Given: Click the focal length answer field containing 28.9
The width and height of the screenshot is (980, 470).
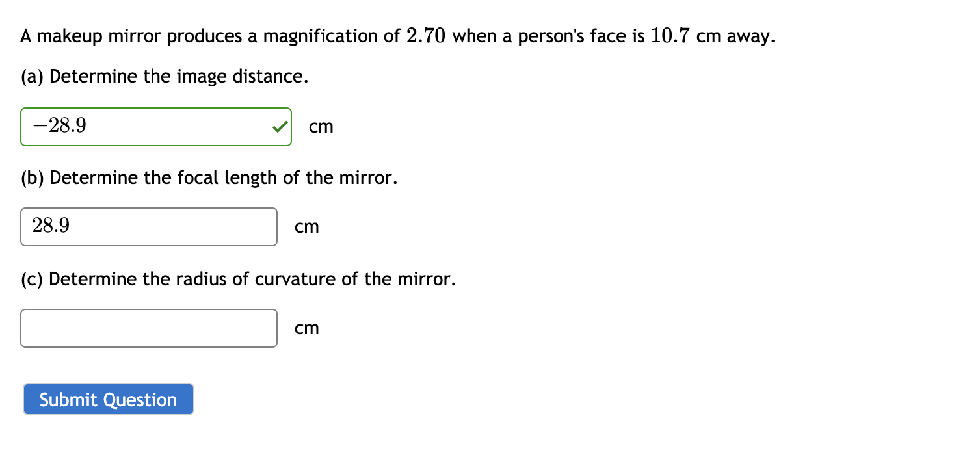Looking at the screenshot, I should 148,227.
